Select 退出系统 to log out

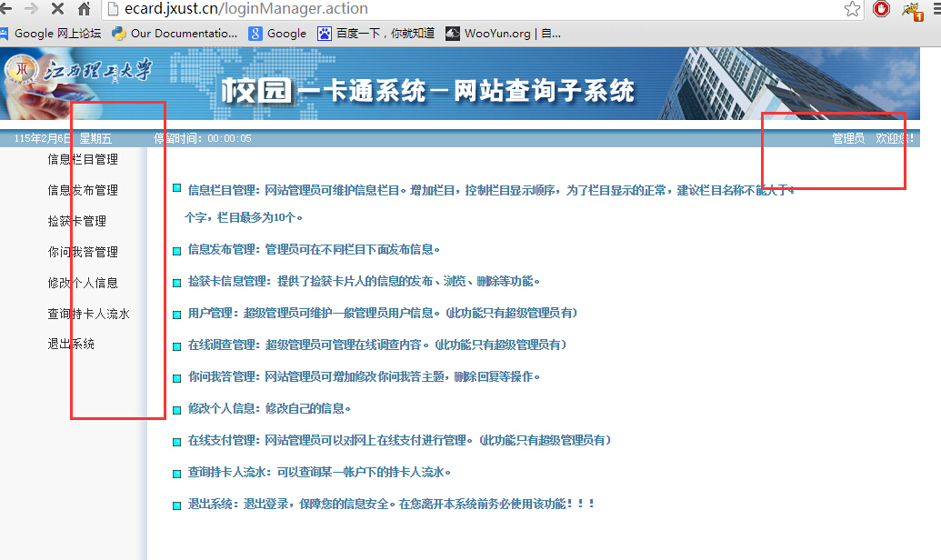tap(71, 344)
